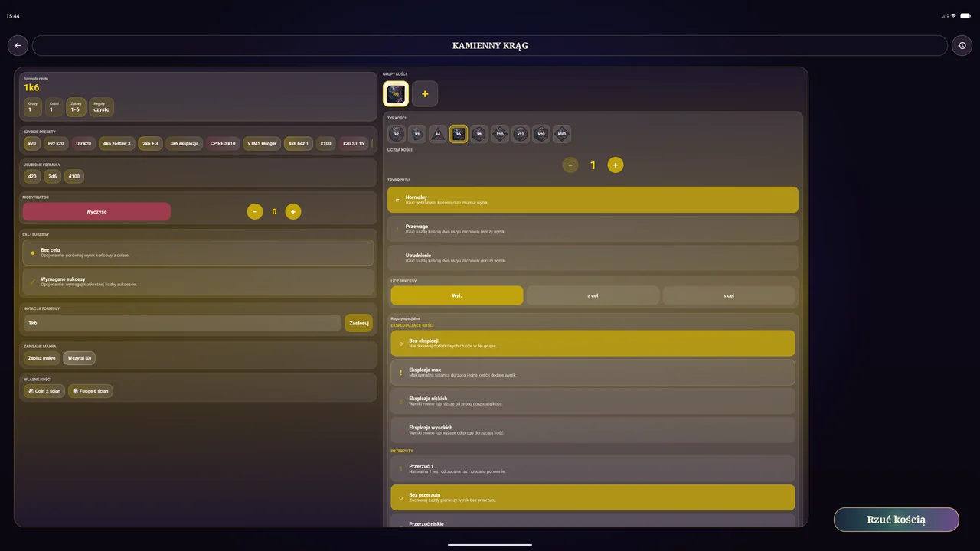Viewport: 980px width, 551px height.
Task: Focus the formula notation input field
Action: (x=182, y=323)
